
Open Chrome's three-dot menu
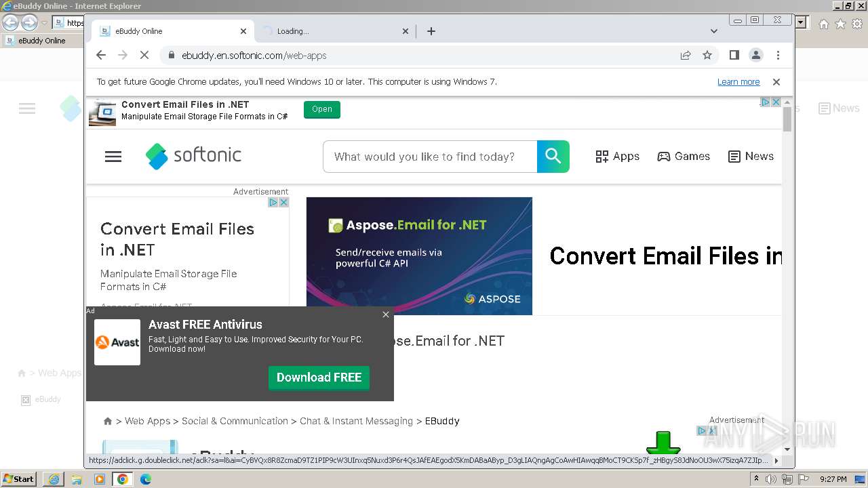[x=778, y=55]
